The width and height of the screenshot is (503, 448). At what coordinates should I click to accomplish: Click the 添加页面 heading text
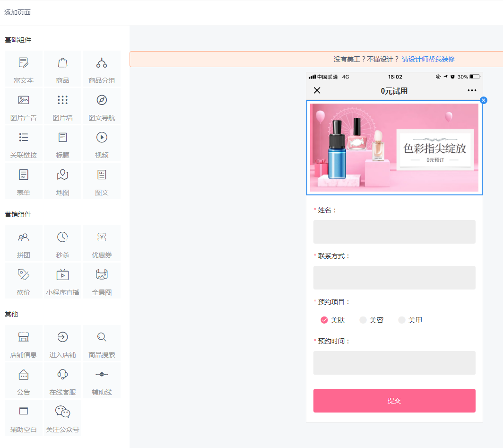pyautogui.click(x=17, y=12)
